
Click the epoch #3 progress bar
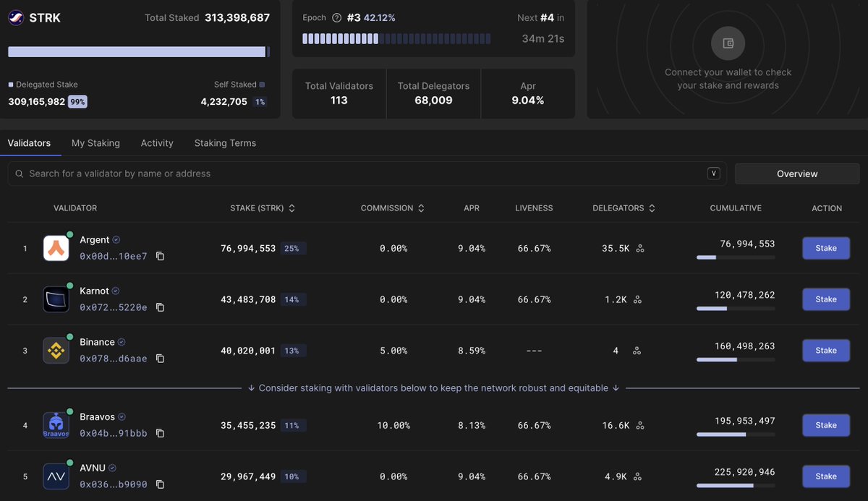[396, 38]
